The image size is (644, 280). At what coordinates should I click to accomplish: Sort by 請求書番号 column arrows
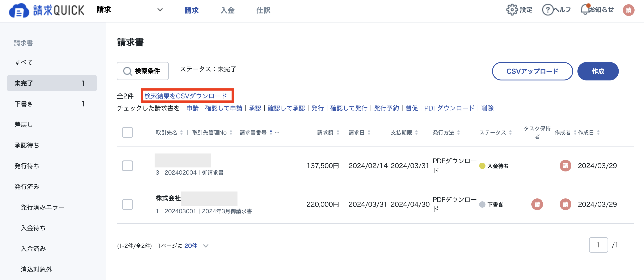271,132
